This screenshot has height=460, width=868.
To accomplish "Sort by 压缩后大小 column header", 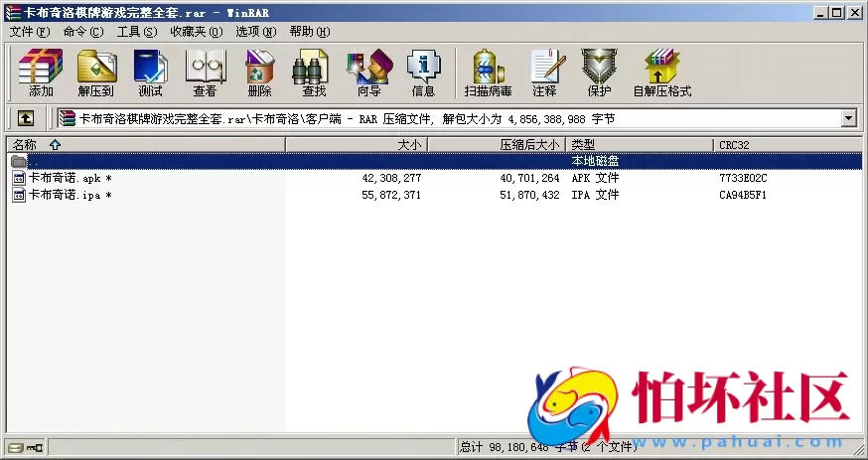I will [x=497, y=145].
